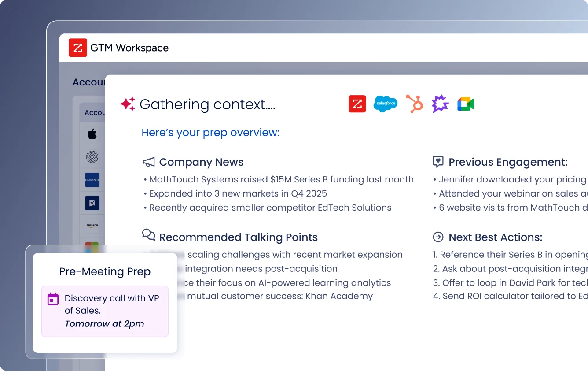The width and height of the screenshot is (588, 371).
Task: Select the Apple account row
Action: 92,134
